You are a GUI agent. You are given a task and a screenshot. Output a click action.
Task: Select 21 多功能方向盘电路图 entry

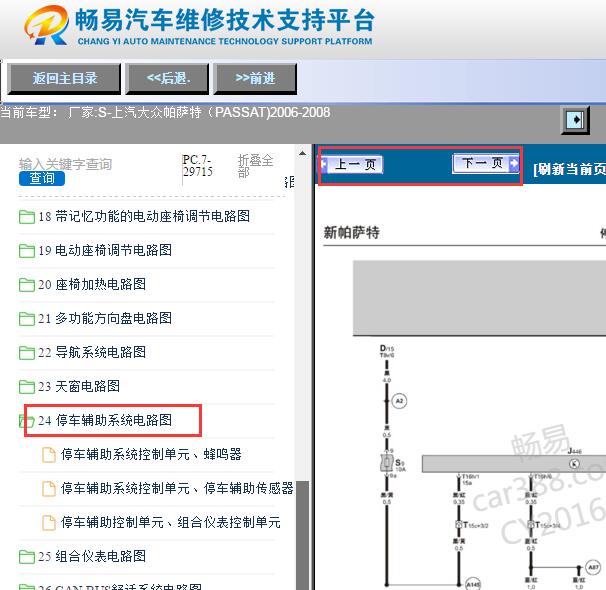click(x=105, y=318)
